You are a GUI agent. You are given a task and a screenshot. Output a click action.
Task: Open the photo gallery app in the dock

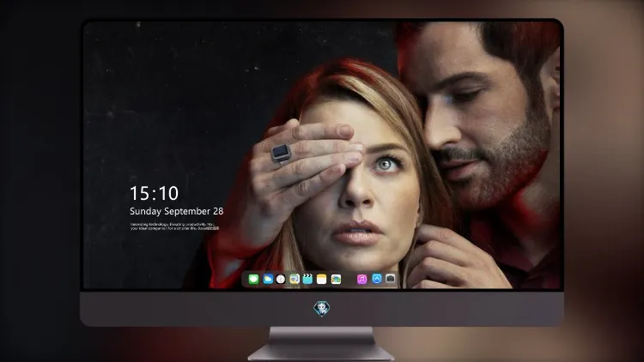[336, 279]
